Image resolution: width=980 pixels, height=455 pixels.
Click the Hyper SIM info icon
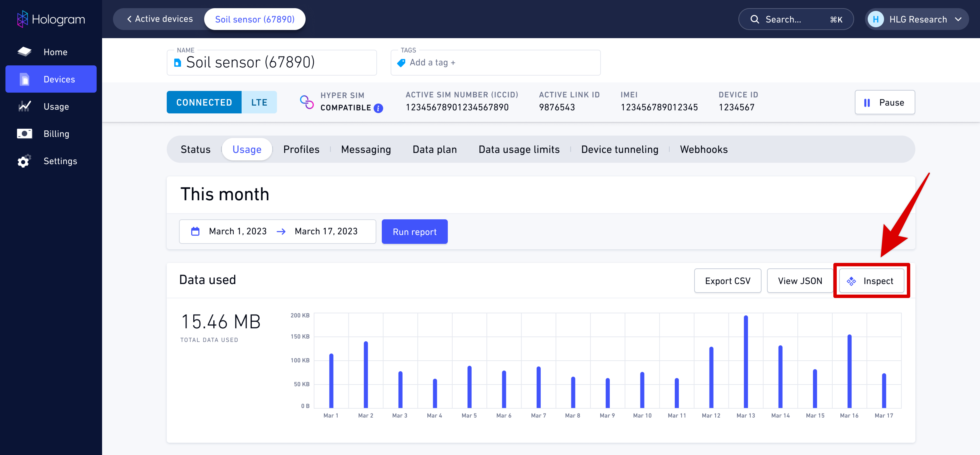(378, 108)
